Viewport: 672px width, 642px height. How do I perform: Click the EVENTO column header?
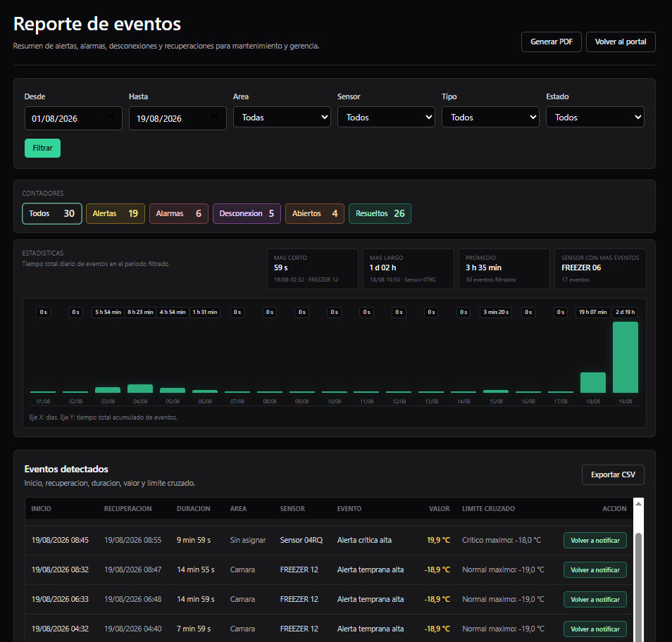(349, 508)
